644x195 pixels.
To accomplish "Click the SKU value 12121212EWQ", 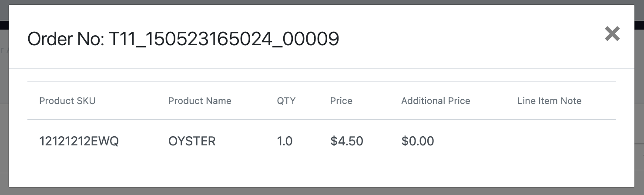I will coord(79,141).
